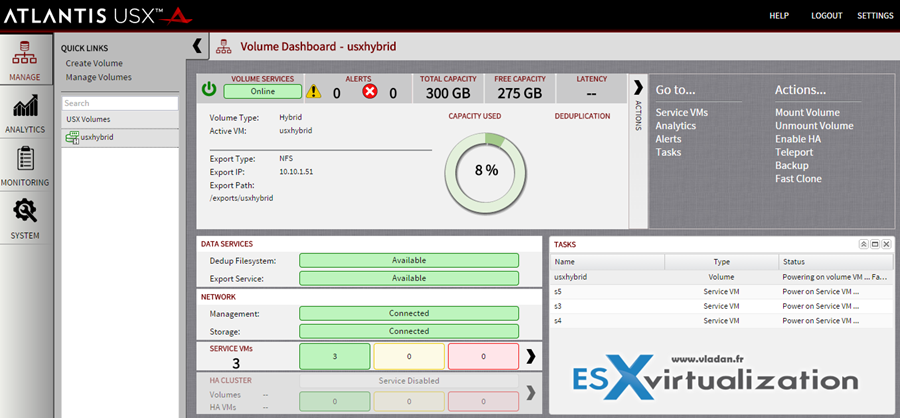Click Enable HA action
Viewport: 900px width, 418px height.
pos(798,139)
